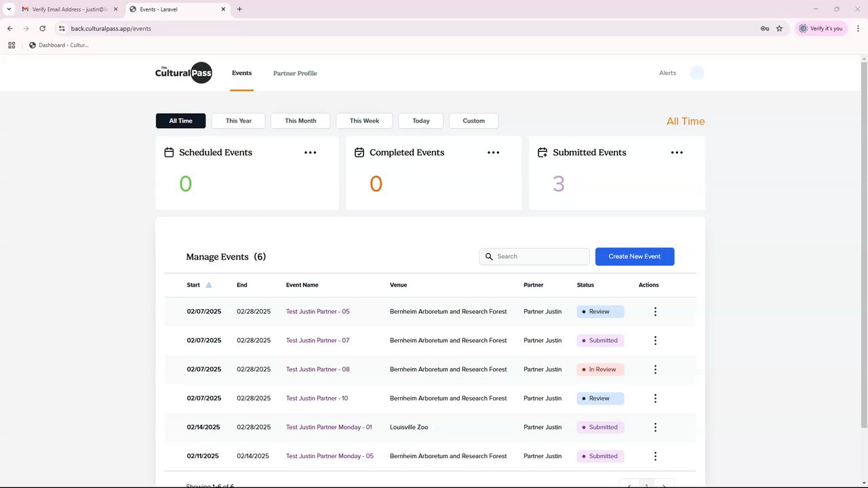
Task: Switch to the Verify Email Address Gmail tab
Action: pos(70,9)
